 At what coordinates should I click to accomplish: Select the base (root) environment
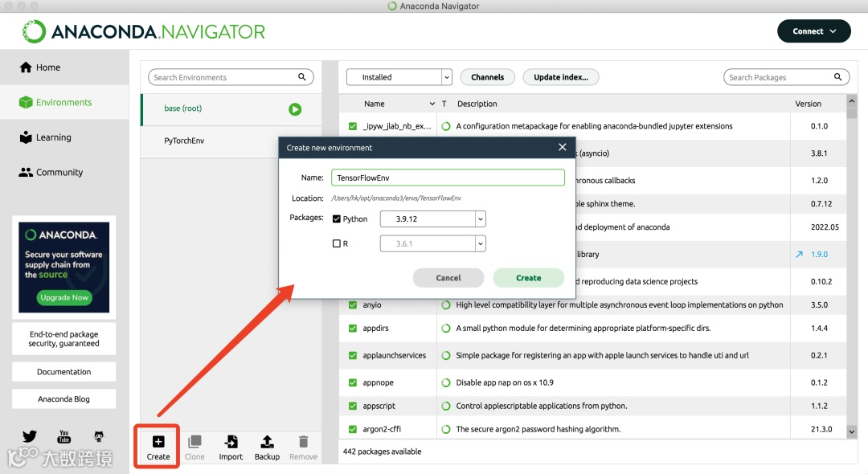[231, 109]
